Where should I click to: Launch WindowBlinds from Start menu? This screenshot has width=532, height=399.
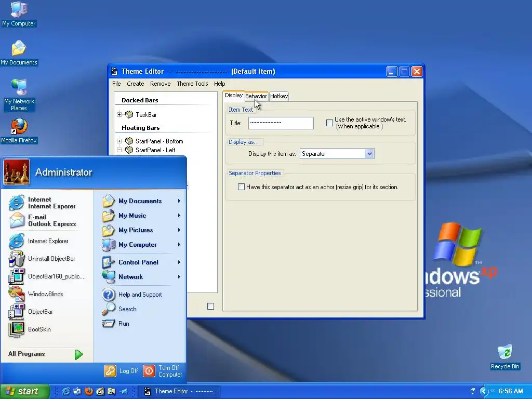[37, 294]
